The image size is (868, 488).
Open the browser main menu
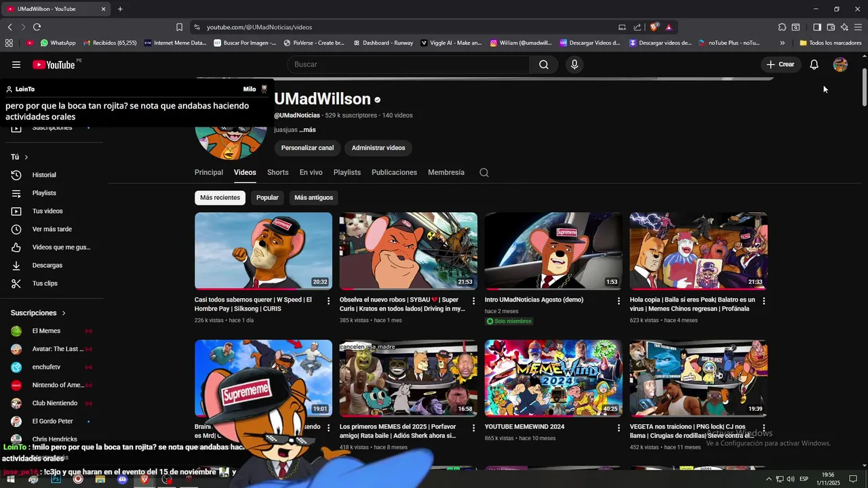[x=859, y=27]
